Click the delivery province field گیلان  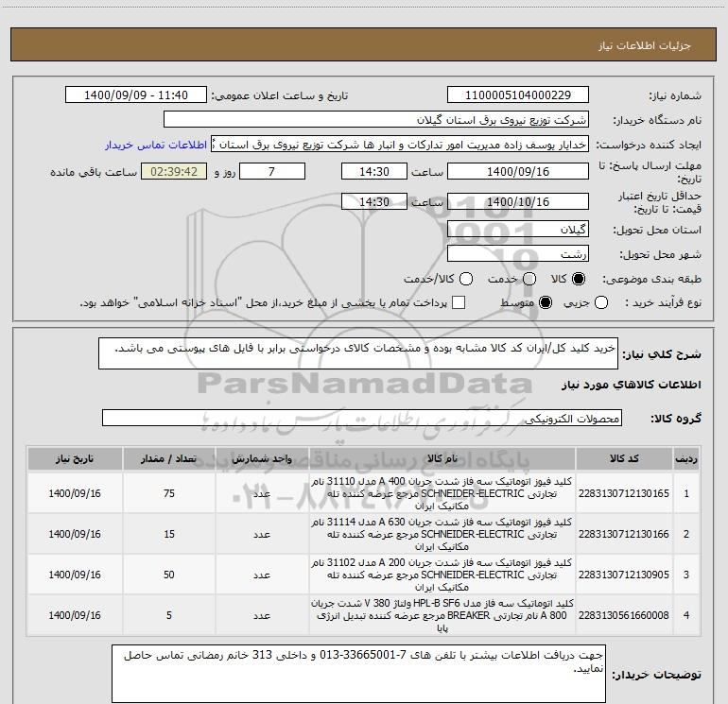pos(518,229)
